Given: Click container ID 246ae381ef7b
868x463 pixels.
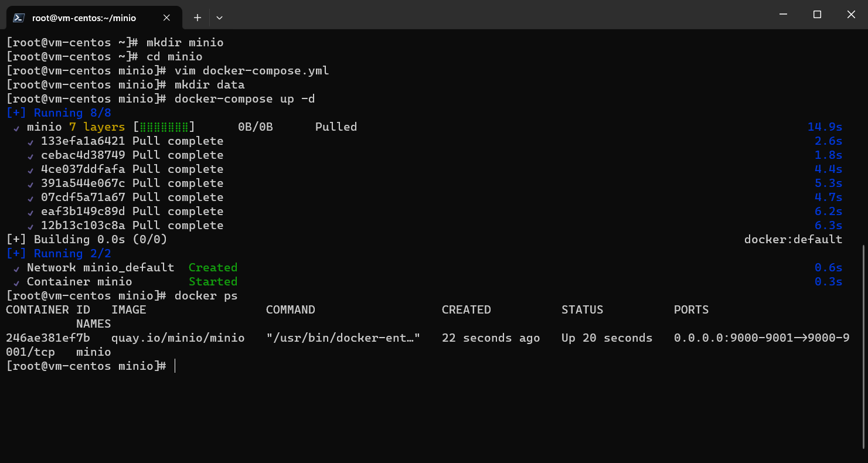Looking at the screenshot, I should pos(48,338).
